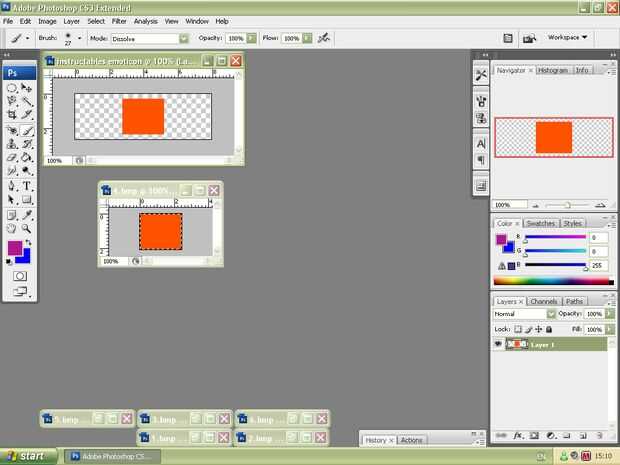This screenshot has height=465, width=620.
Task: Select the Lasso tool
Action: pyautogui.click(x=11, y=101)
